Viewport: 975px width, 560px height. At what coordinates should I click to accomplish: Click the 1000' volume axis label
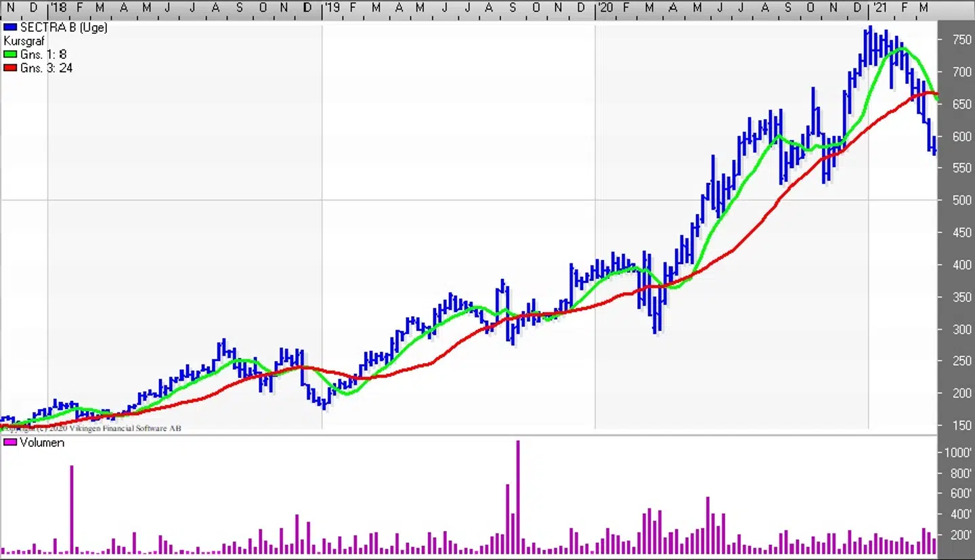[958, 453]
